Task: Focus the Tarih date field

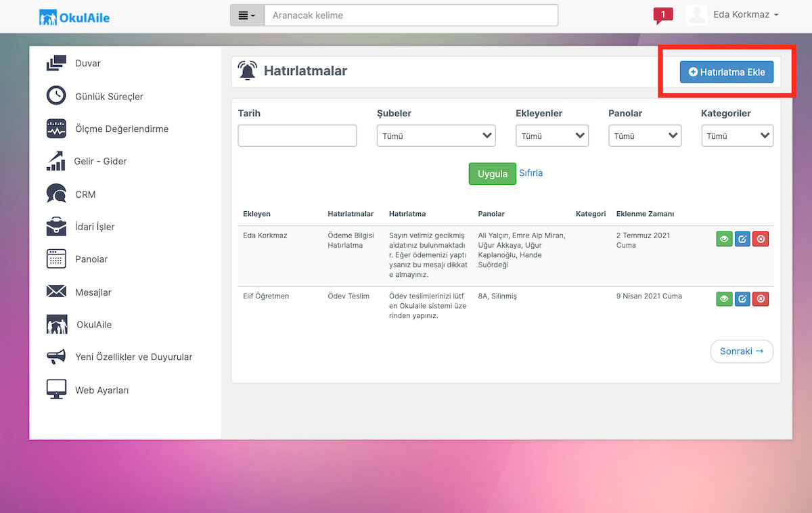Action: [x=297, y=136]
